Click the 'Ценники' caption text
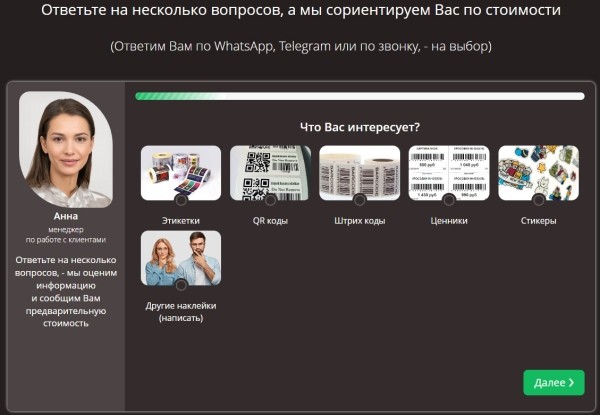Viewport: 600px width, 415px height. [449, 221]
